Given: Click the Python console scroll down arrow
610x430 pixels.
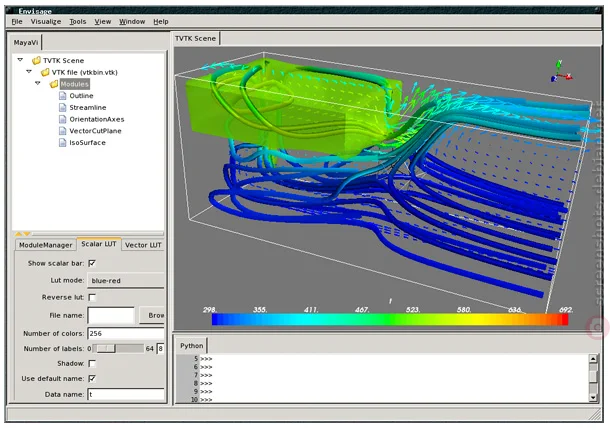Looking at the screenshot, I should point(593,397).
